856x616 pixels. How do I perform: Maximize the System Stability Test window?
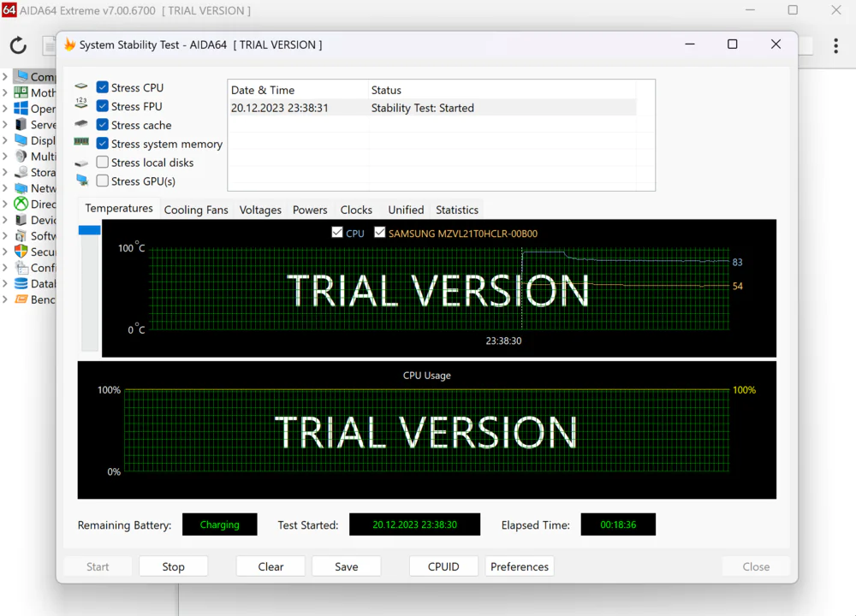[733, 44]
